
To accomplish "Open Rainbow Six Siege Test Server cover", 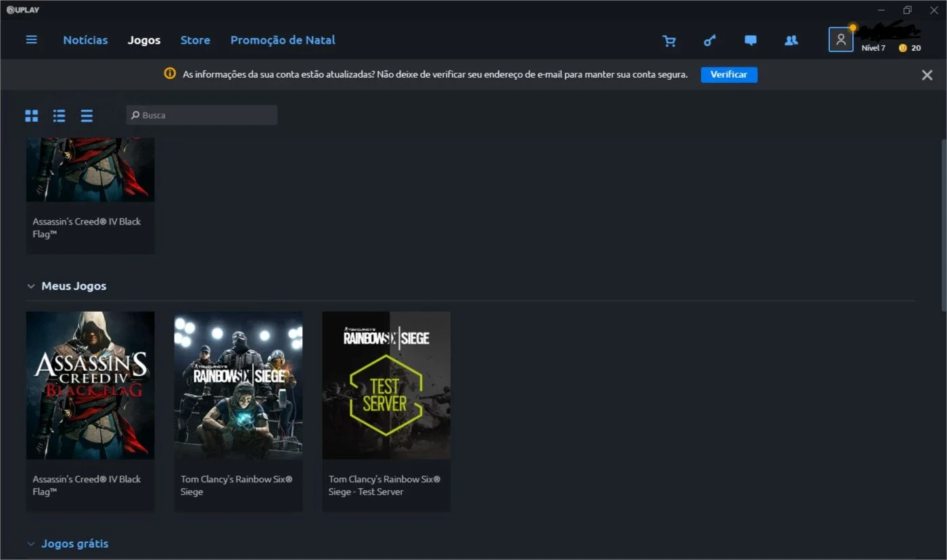I will pyautogui.click(x=386, y=386).
